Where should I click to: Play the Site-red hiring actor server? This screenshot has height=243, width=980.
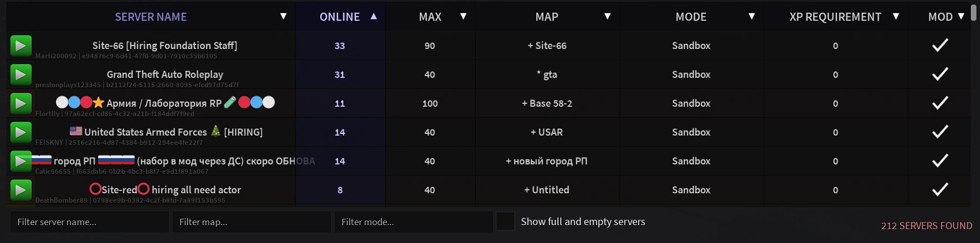coord(21,190)
